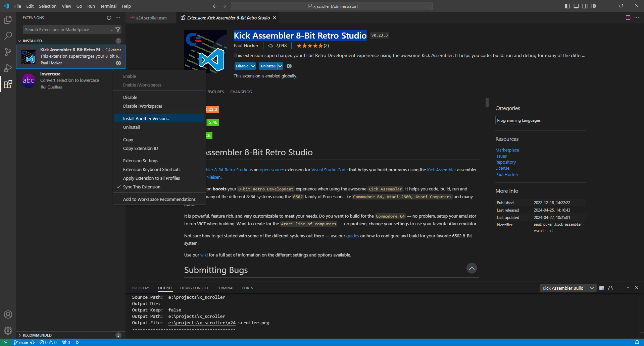644x346 pixels.
Task: Click the manage gear on Kick Assembler list item
Action: click(x=118, y=63)
